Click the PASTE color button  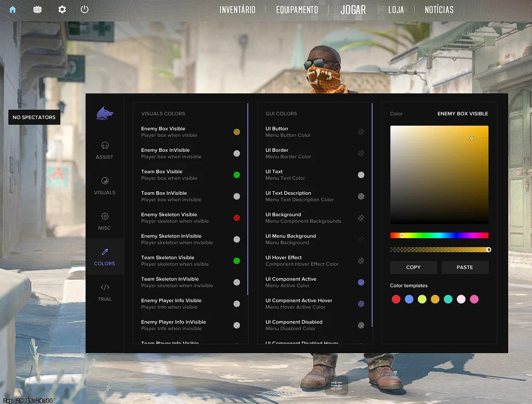point(465,268)
